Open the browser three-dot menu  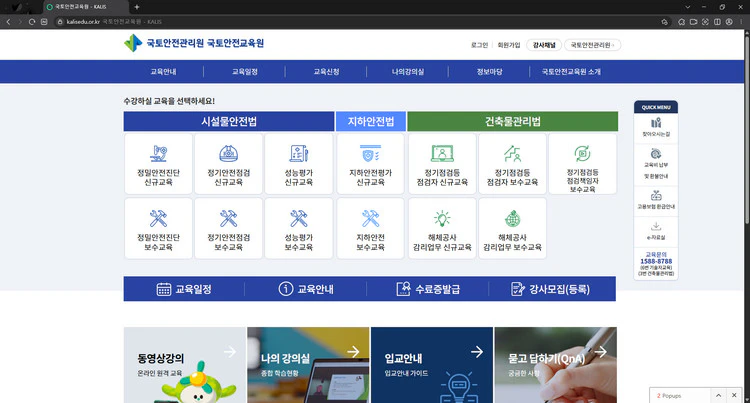click(741, 22)
